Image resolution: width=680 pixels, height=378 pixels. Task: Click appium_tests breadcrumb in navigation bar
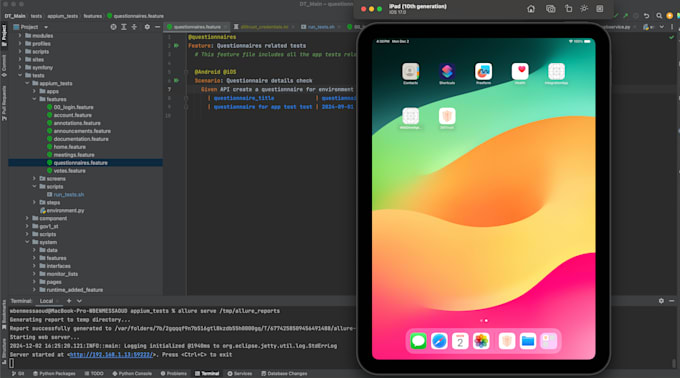point(62,16)
